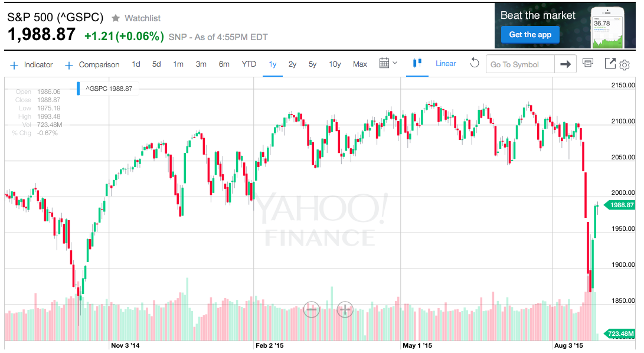Submit symbol with the arrow button
The height and width of the screenshot is (353, 644).
pyautogui.click(x=565, y=64)
